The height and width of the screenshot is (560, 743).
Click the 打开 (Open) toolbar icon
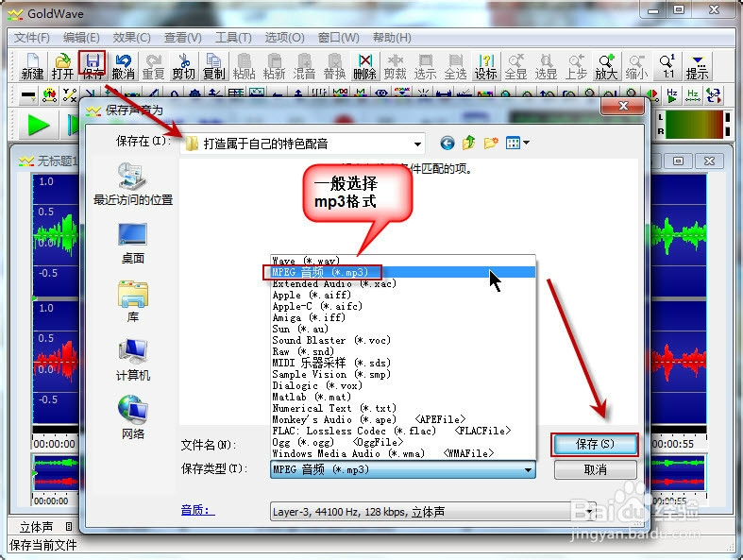pyautogui.click(x=62, y=66)
